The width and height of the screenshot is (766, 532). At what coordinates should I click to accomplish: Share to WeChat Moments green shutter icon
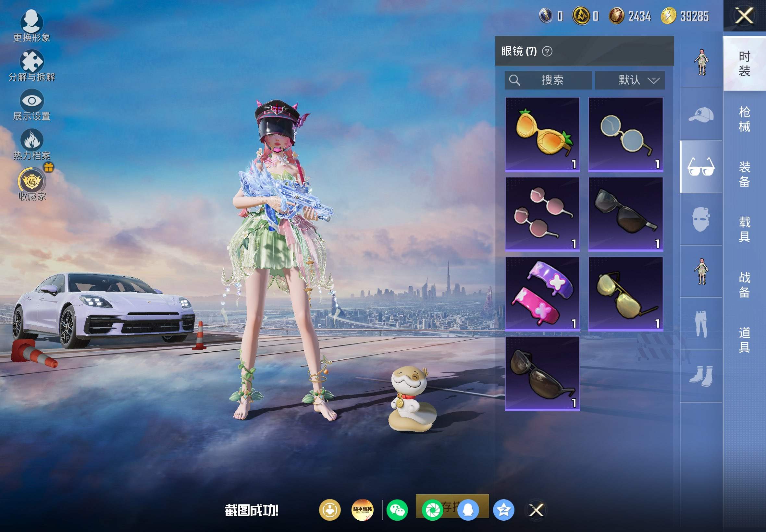[x=433, y=510]
